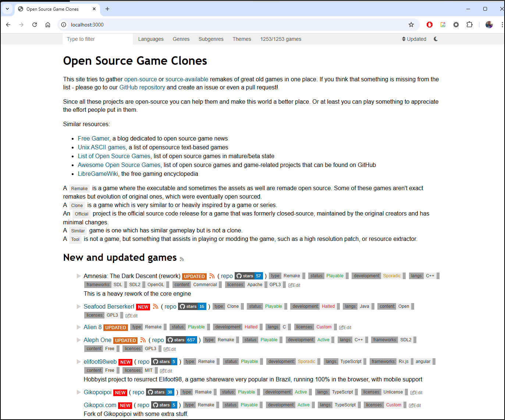Open the GitHub stars 57 badge for Amnesia

(x=249, y=276)
